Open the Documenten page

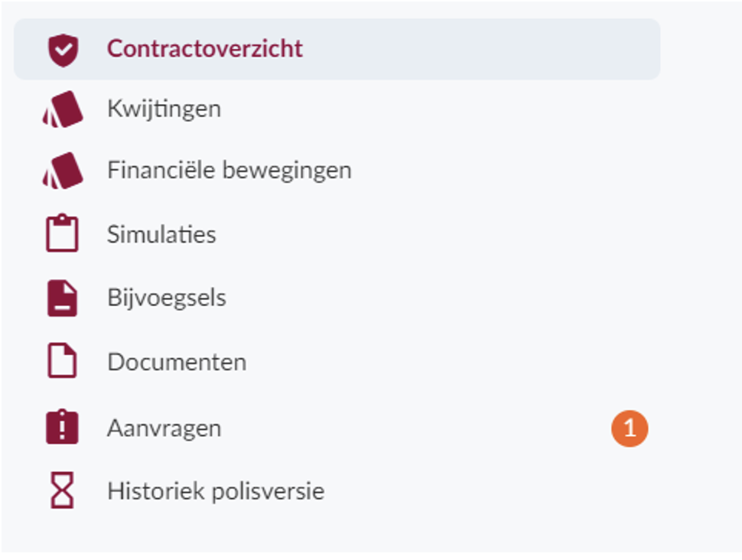pos(337,362)
